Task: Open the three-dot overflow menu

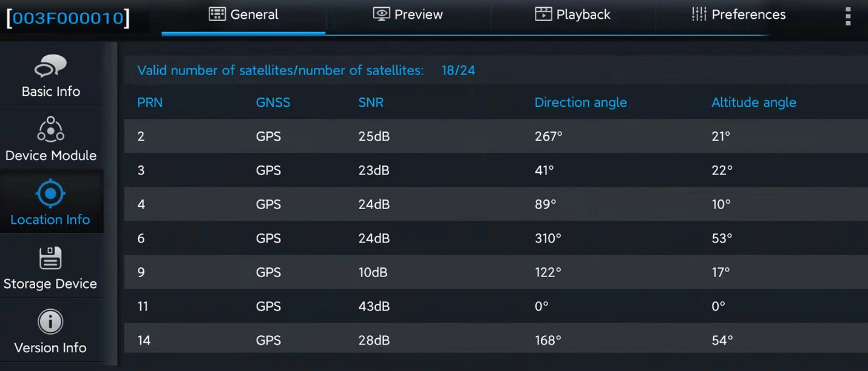Action: pyautogui.click(x=848, y=16)
